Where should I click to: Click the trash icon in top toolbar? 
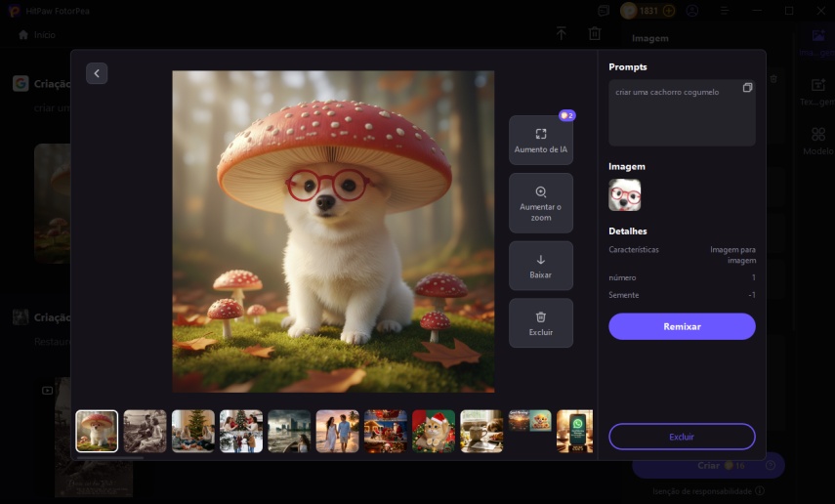coord(594,34)
